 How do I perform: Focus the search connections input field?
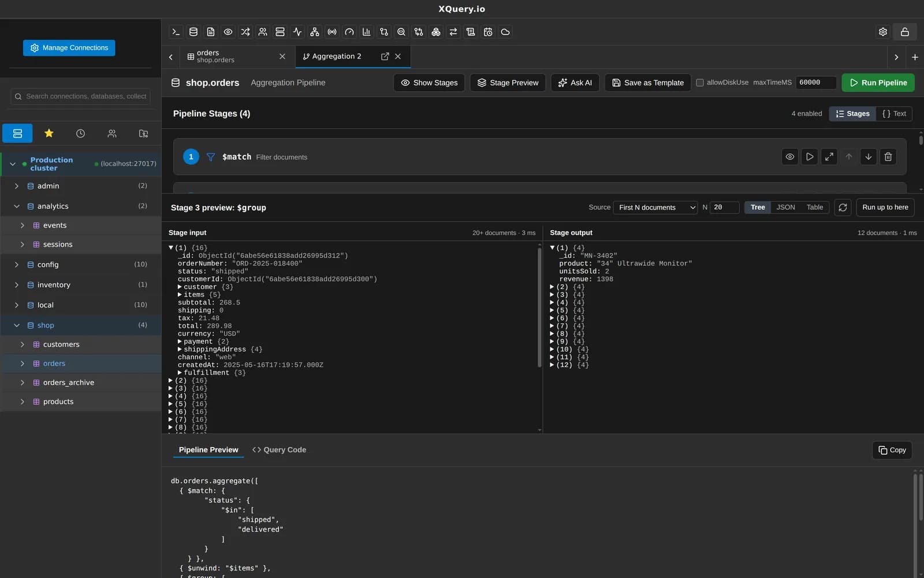(81, 97)
